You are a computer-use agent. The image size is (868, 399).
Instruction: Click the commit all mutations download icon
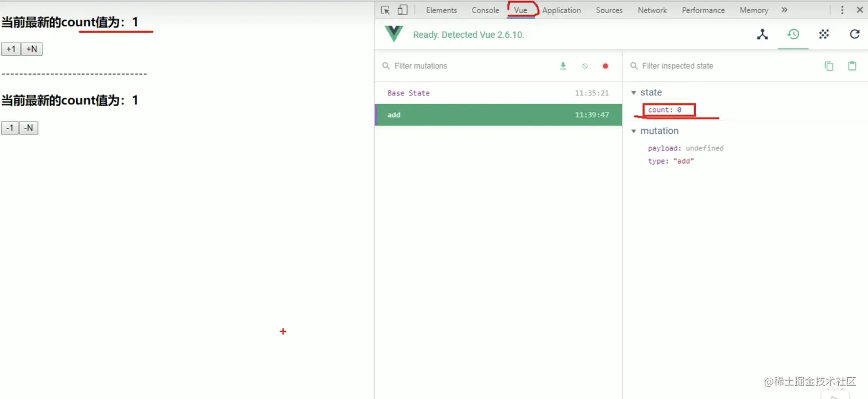[563, 66]
